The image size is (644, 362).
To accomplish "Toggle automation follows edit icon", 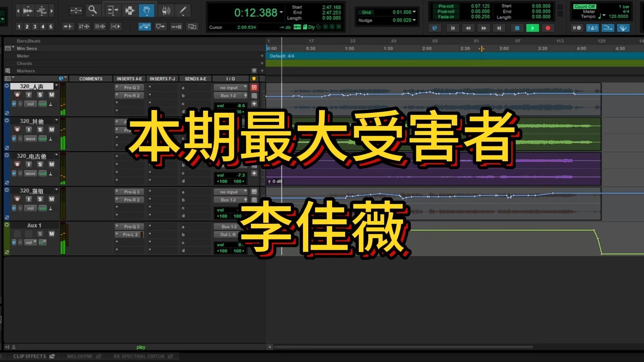I will [145, 26].
